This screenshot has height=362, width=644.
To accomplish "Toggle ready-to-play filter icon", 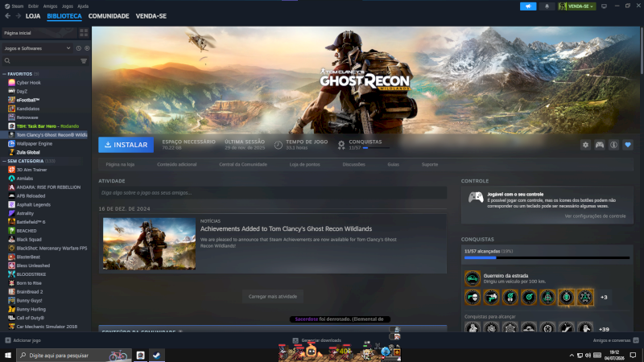I will click(x=87, y=48).
